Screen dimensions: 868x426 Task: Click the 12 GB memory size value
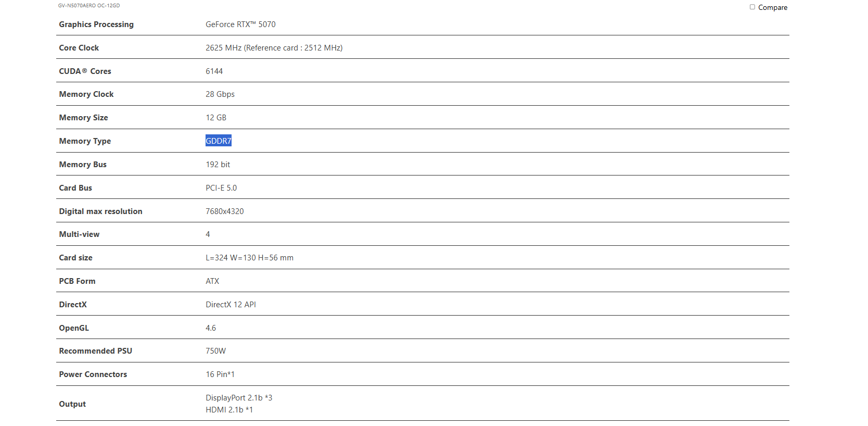click(216, 118)
